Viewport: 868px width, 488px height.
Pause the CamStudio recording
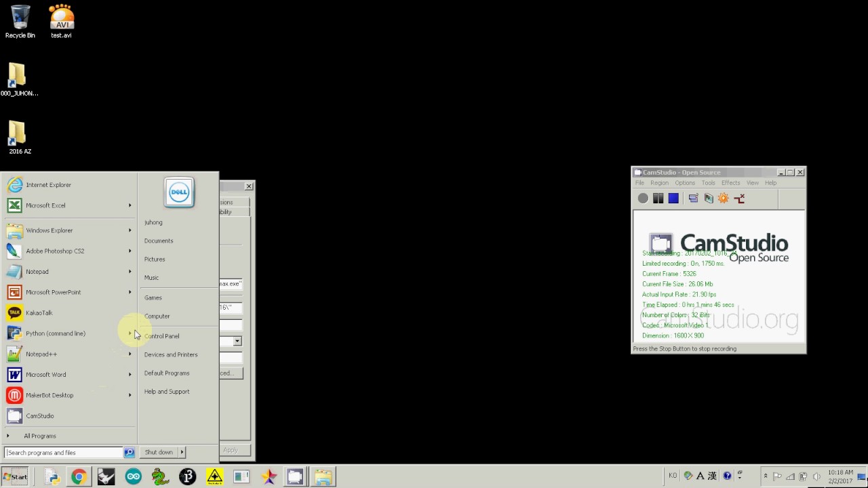658,199
